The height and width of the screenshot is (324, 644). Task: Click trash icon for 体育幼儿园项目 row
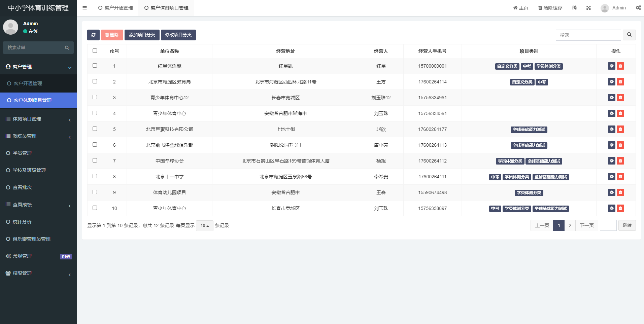tap(620, 192)
